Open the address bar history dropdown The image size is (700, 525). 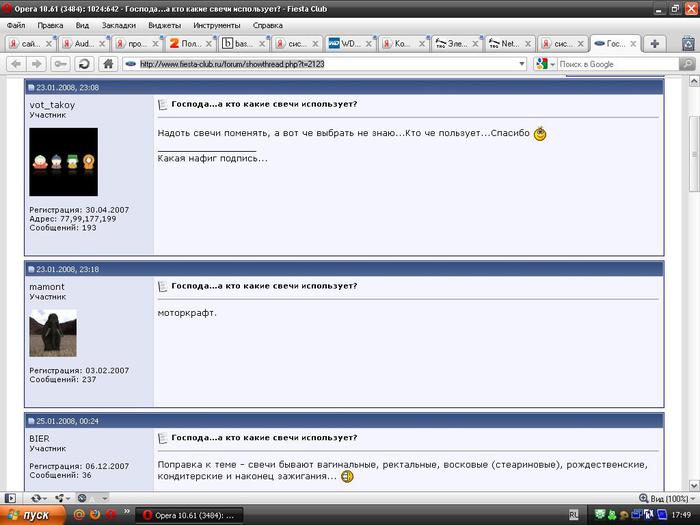pos(522,64)
